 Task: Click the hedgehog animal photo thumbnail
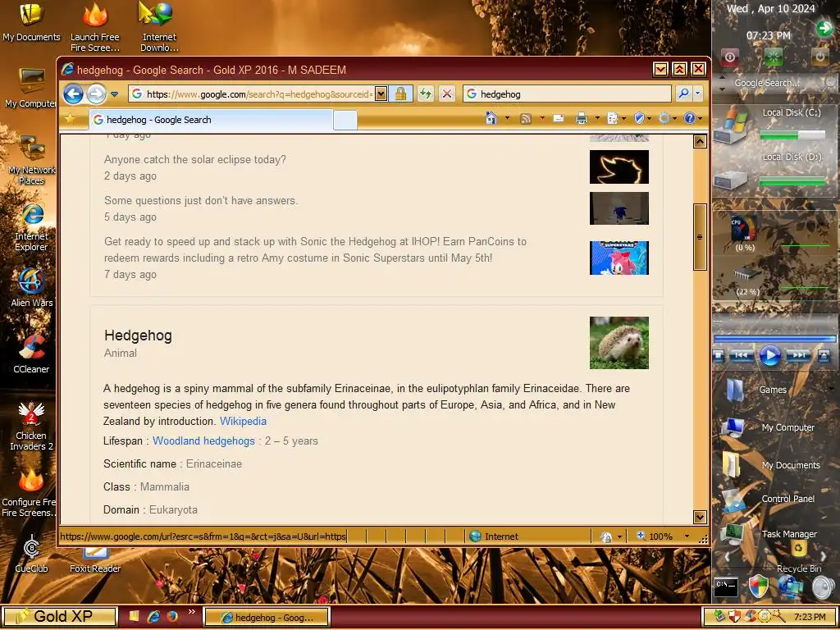tap(619, 343)
